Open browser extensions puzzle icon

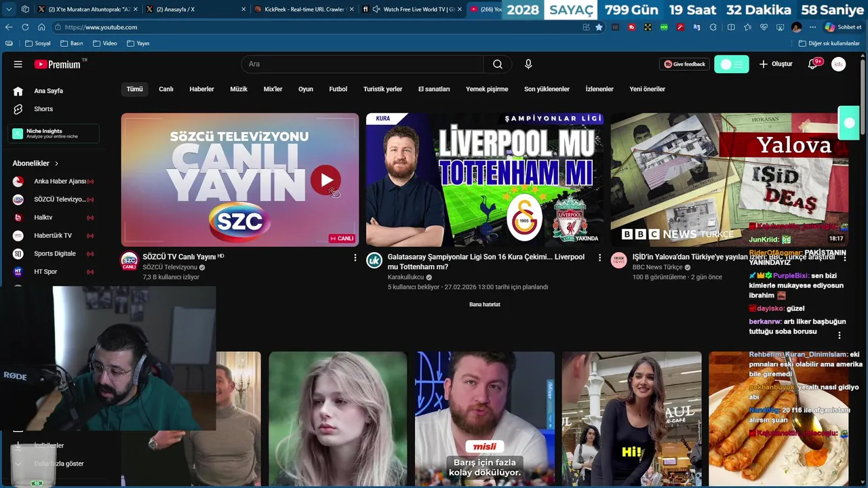(713, 27)
